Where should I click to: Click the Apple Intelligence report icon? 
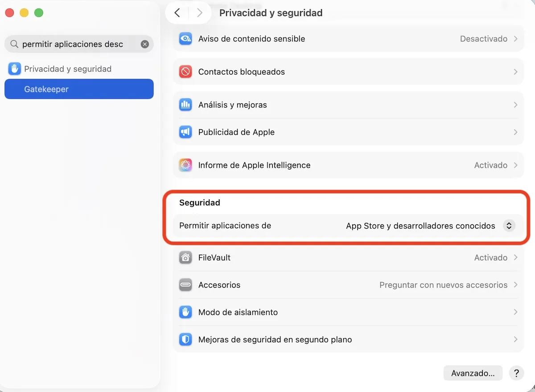(x=185, y=165)
